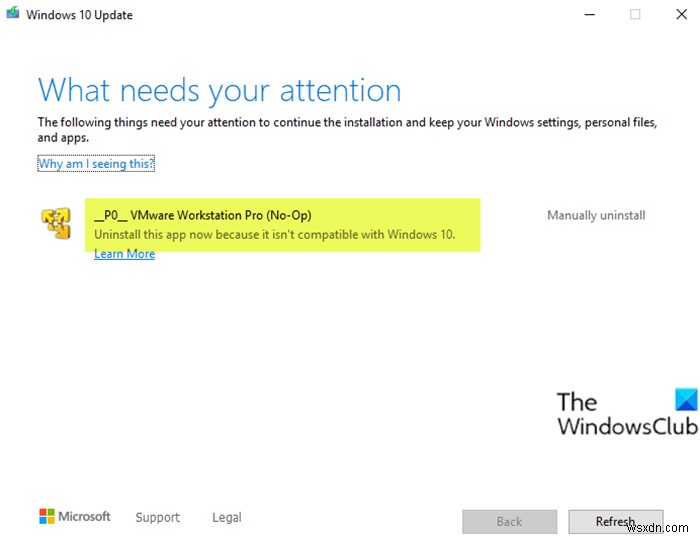Open the Learn More link
Image resolution: width=700 pixels, height=538 pixels.
(x=125, y=254)
